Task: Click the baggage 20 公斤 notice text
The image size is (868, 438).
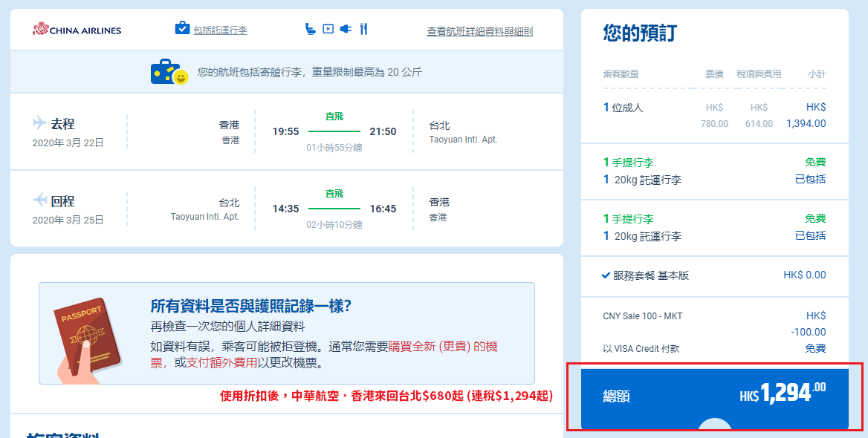Action: (310, 72)
